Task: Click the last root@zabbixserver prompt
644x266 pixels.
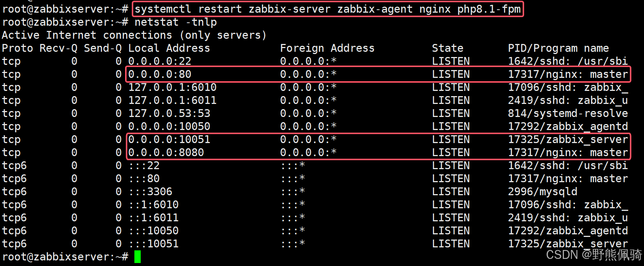Action: [65, 257]
